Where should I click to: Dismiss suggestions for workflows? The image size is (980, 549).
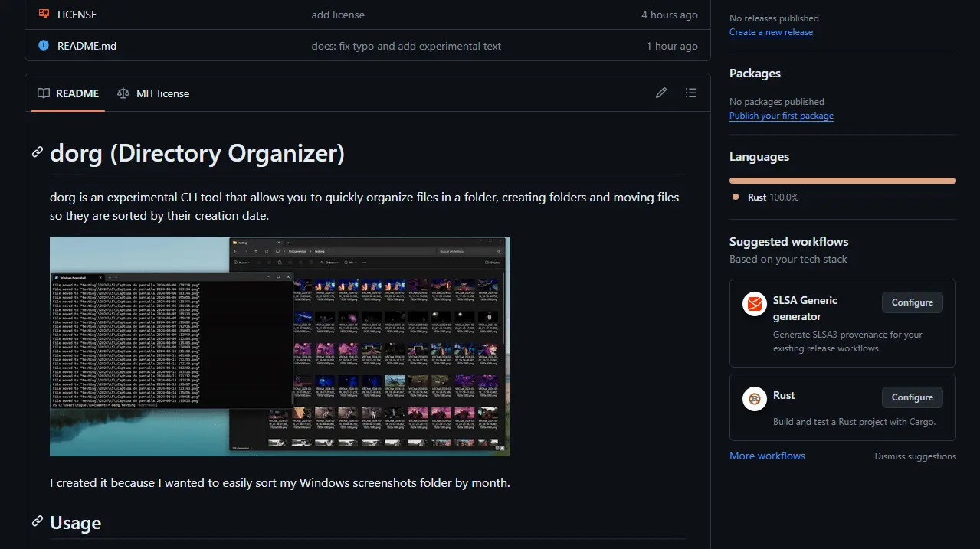[915, 456]
